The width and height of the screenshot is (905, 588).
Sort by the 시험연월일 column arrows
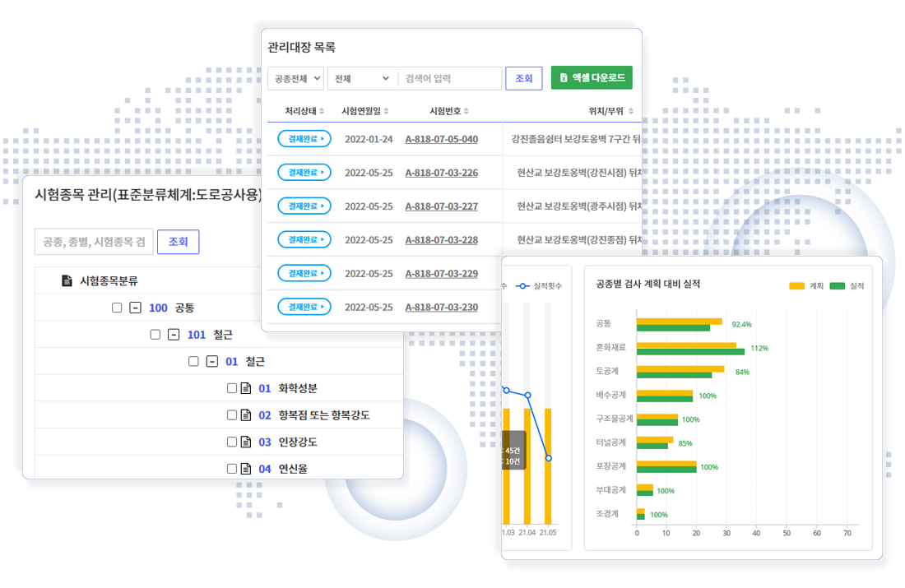[x=386, y=111]
